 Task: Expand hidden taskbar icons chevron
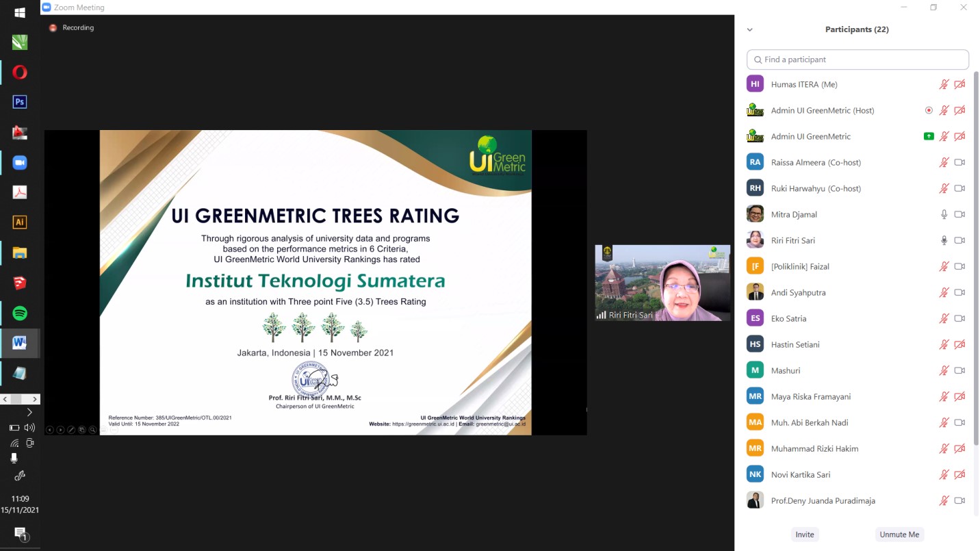click(x=29, y=412)
